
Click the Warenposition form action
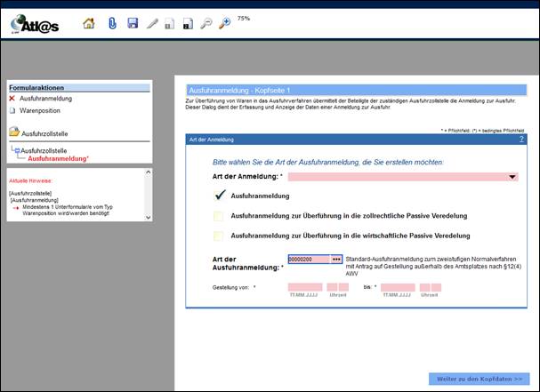[40, 110]
